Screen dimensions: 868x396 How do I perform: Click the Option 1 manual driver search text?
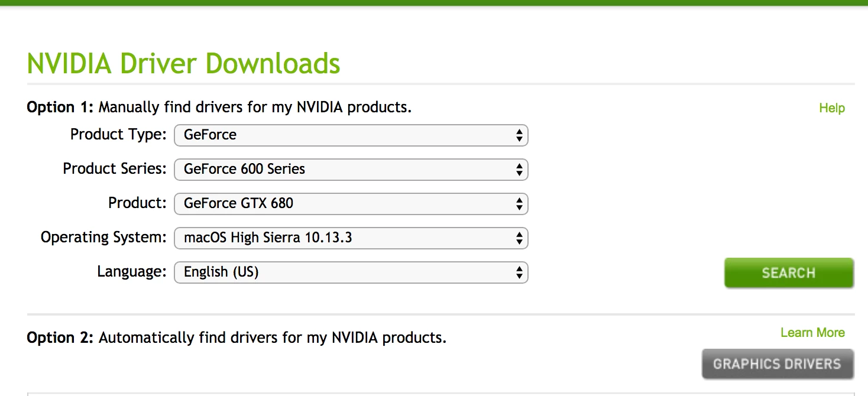tap(219, 108)
